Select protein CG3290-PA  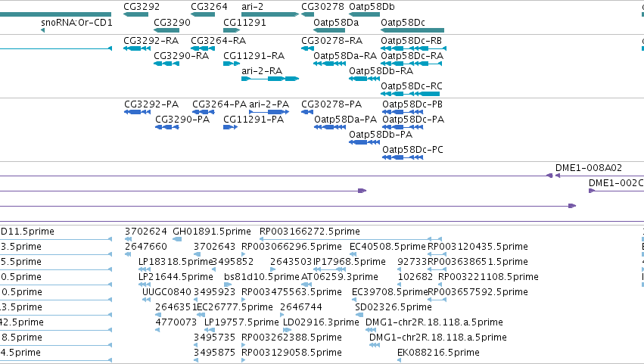tap(167, 127)
